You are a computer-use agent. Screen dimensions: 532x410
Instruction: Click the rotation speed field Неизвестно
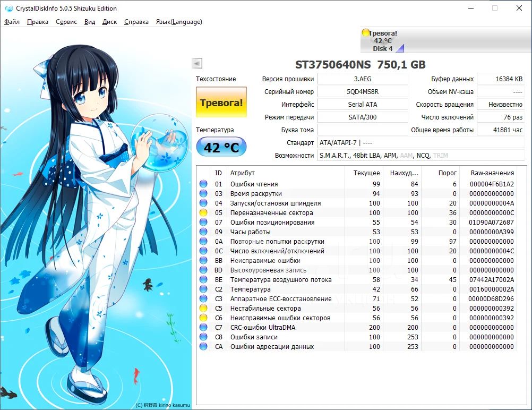[x=501, y=104]
